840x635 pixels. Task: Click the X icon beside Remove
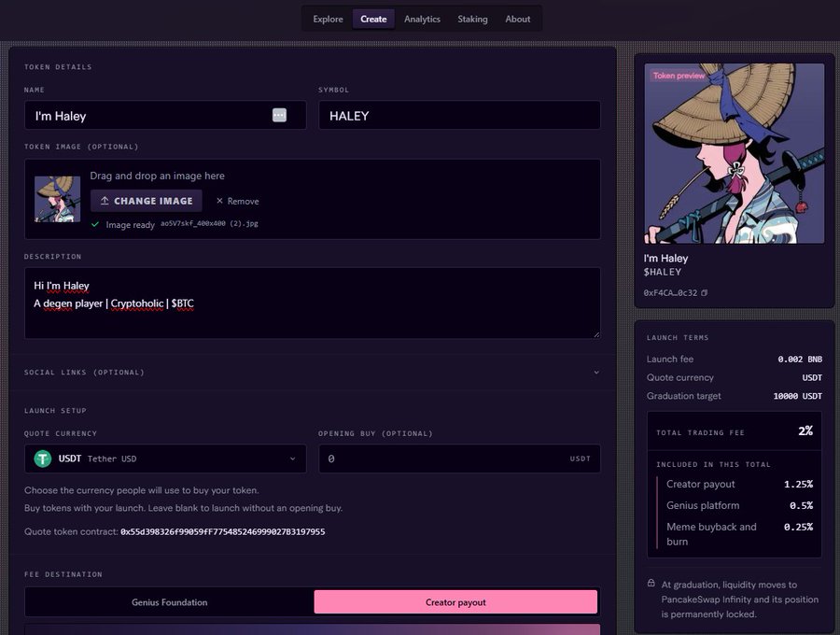219,201
